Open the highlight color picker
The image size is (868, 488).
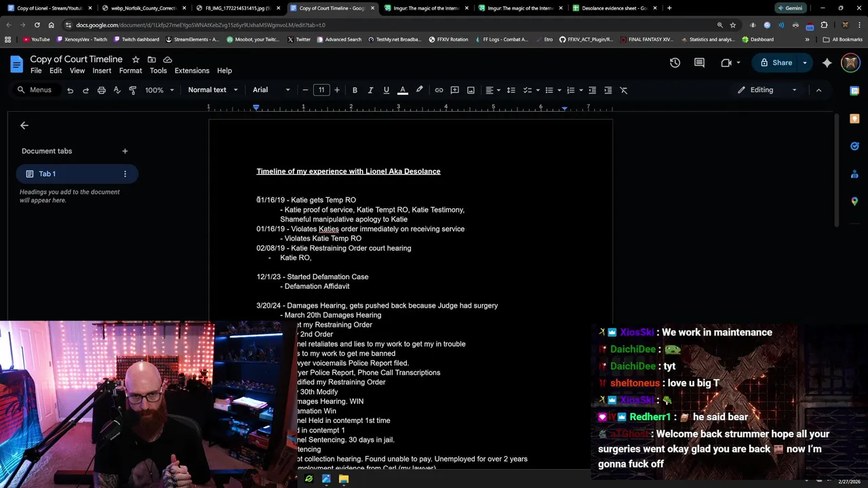pyautogui.click(x=419, y=90)
